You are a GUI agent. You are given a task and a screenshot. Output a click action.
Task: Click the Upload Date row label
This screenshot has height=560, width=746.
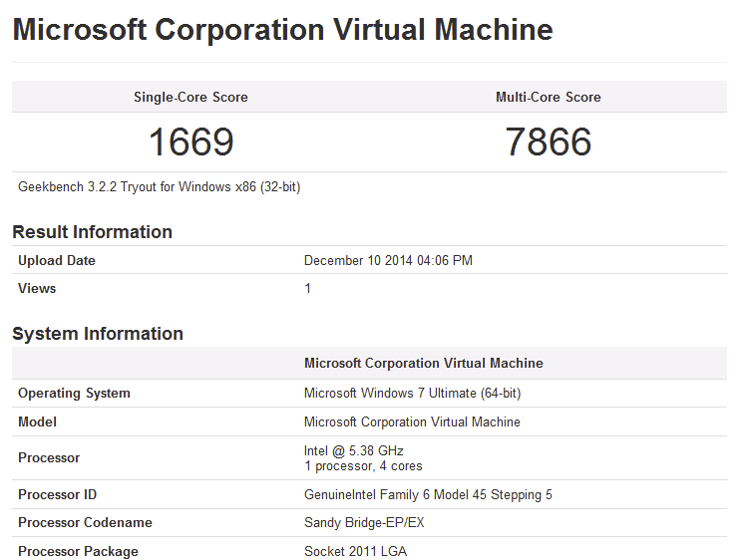[x=57, y=260]
